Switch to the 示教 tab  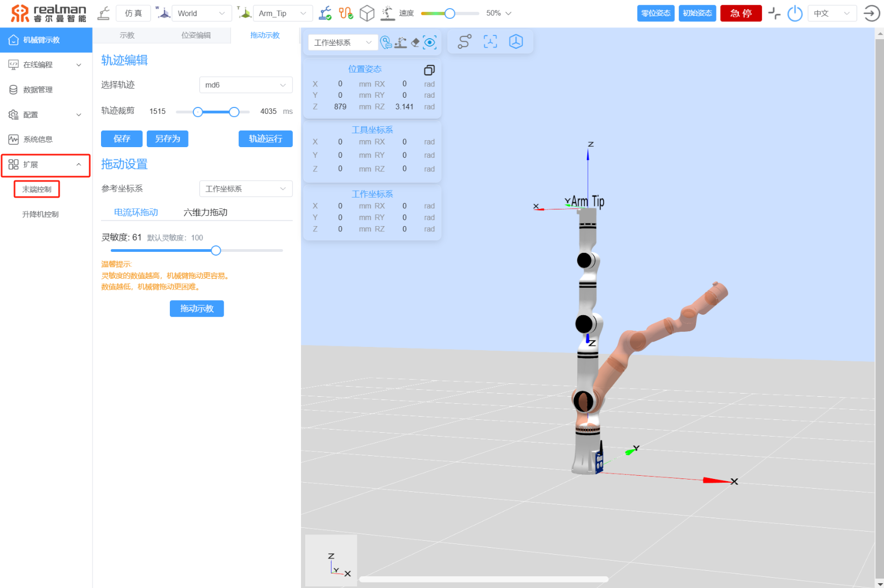coord(127,35)
